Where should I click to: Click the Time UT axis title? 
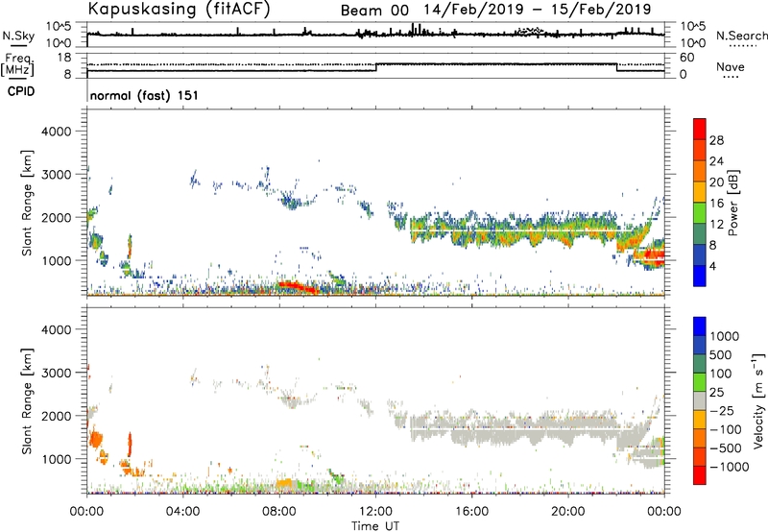[375, 526]
